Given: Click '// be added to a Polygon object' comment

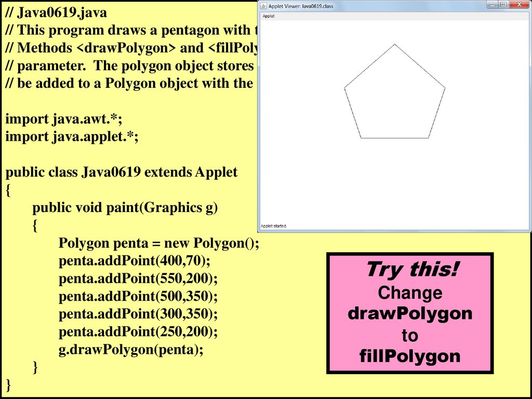Looking at the screenshot, I should (129, 84).
